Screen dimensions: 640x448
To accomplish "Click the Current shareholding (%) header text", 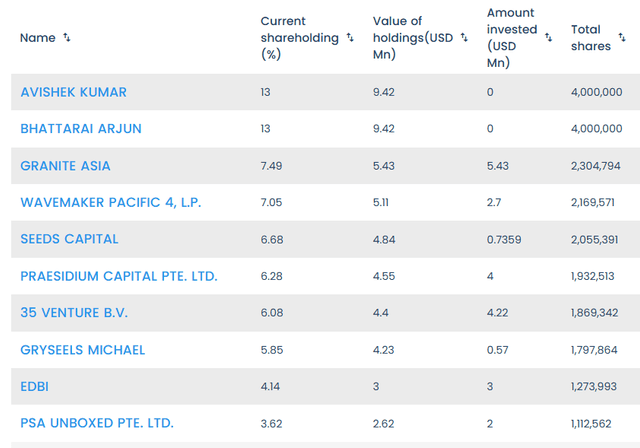I will pos(296,38).
